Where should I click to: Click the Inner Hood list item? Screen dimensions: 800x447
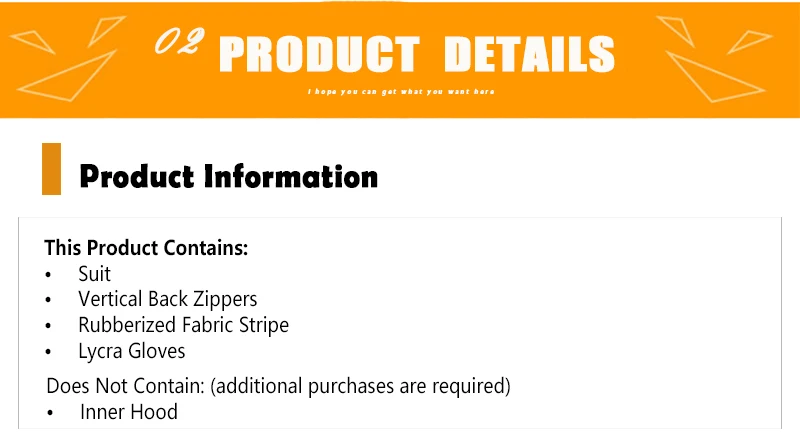(x=129, y=412)
